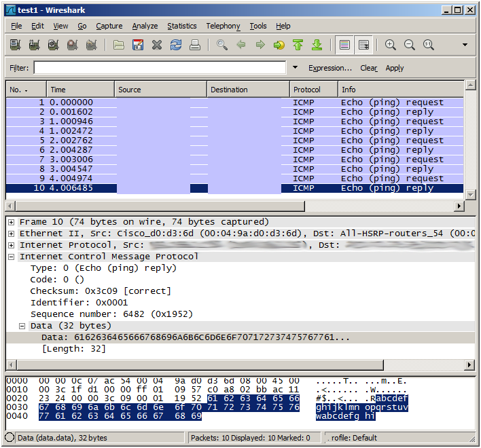Image resolution: width=481 pixels, height=448 pixels.
Task: Open capture options toolbar icon
Action: [35, 45]
